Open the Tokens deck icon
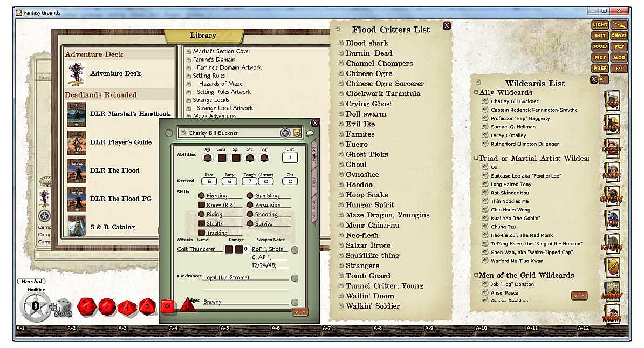This screenshot has width=644, height=348. [x=612, y=315]
